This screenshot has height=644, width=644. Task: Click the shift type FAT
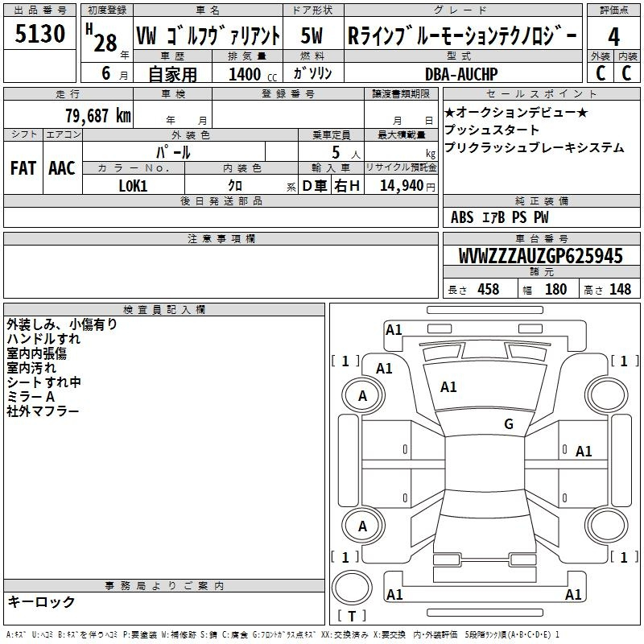23,168
